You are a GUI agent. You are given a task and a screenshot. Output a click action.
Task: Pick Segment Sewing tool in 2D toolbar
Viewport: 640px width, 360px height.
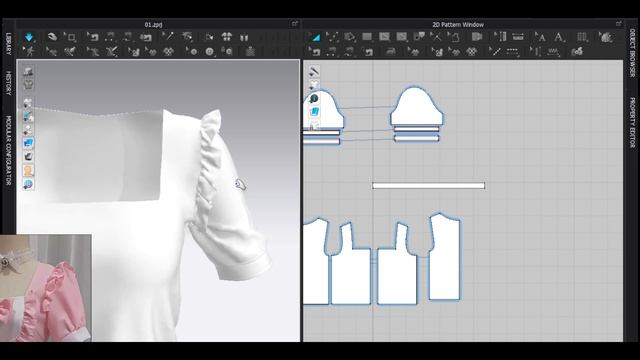(x=332, y=51)
